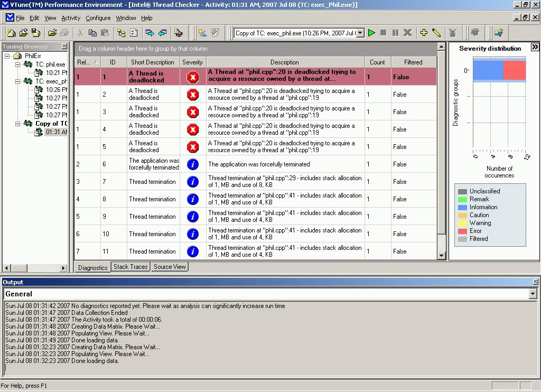This screenshot has width=541, height=392.
Task: Sort by the Severity column header
Action: pyautogui.click(x=192, y=62)
